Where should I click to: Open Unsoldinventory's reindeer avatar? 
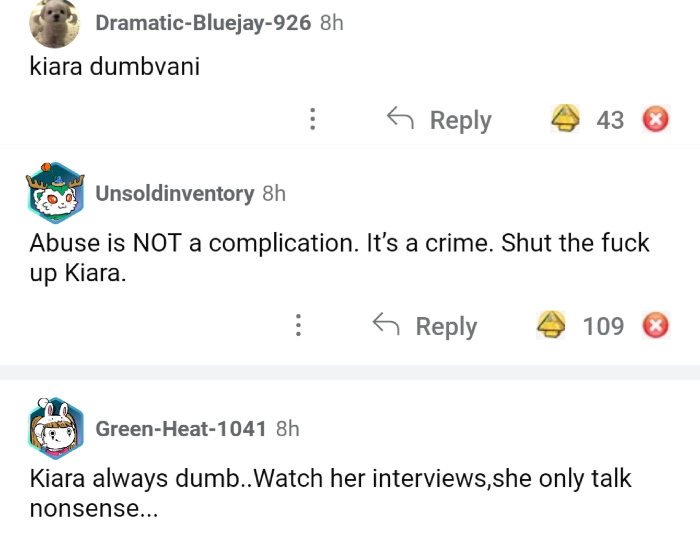point(54,193)
